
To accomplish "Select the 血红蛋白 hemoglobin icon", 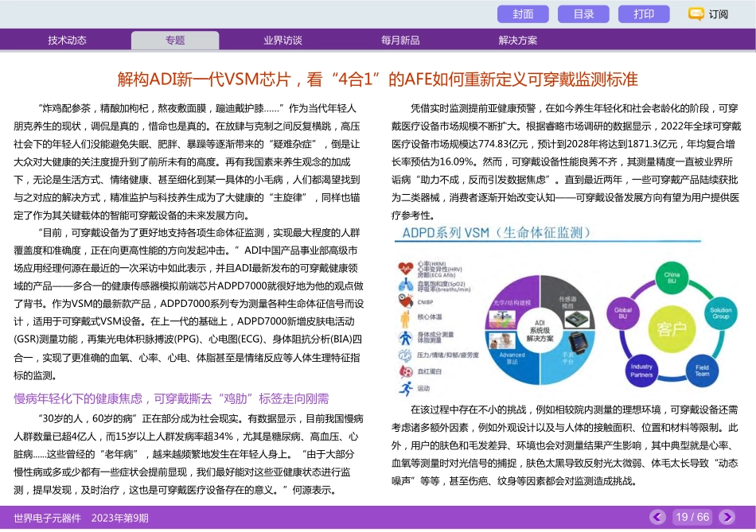I will [405, 370].
